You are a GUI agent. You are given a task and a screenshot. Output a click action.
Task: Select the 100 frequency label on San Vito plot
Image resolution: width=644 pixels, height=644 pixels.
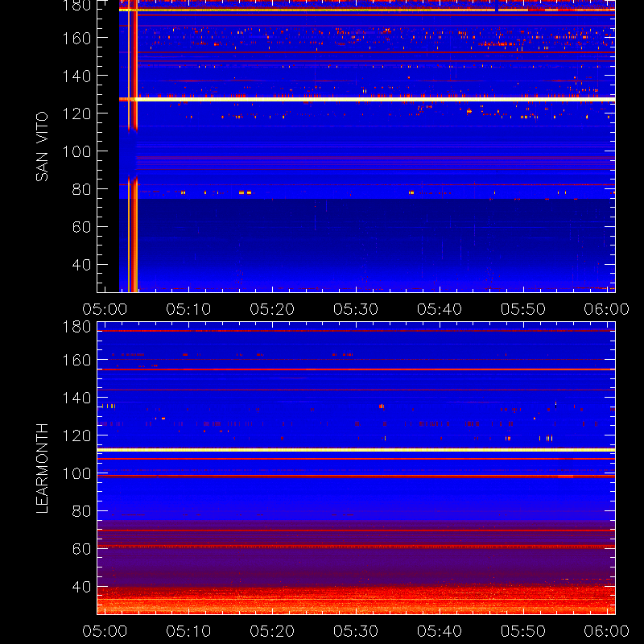[76, 151]
